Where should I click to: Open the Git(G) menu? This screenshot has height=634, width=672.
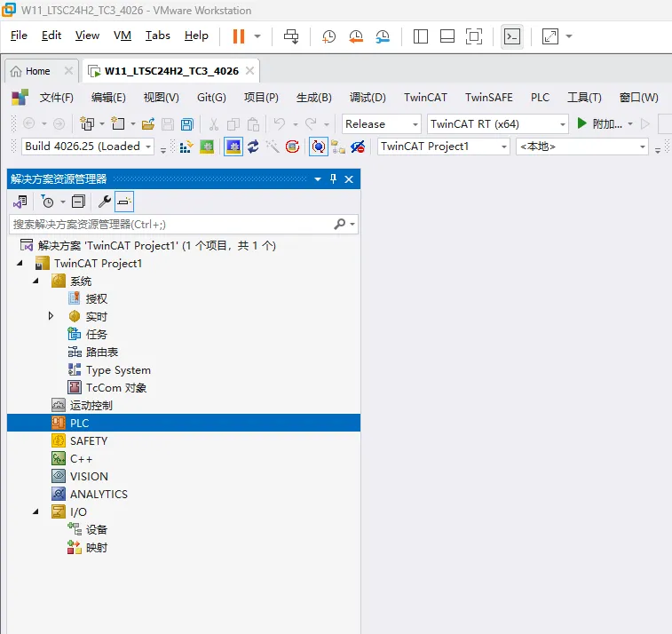pyautogui.click(x=211, y=98)
